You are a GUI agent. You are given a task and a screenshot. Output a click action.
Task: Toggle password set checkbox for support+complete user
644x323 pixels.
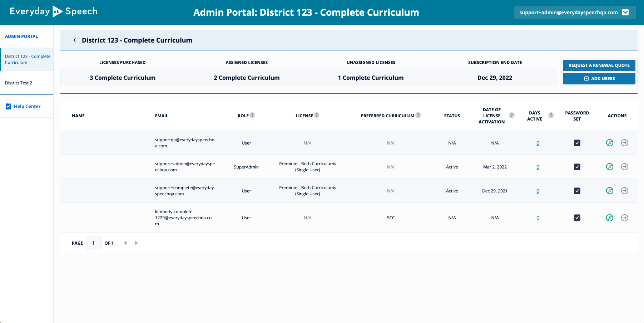coord(577,191)
